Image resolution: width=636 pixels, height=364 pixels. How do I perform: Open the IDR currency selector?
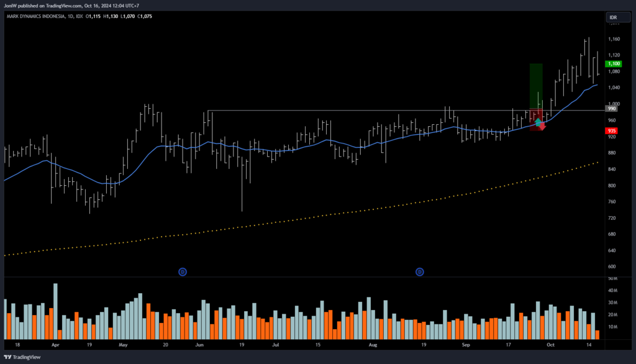pyautogui.click(x=613, y=17)
